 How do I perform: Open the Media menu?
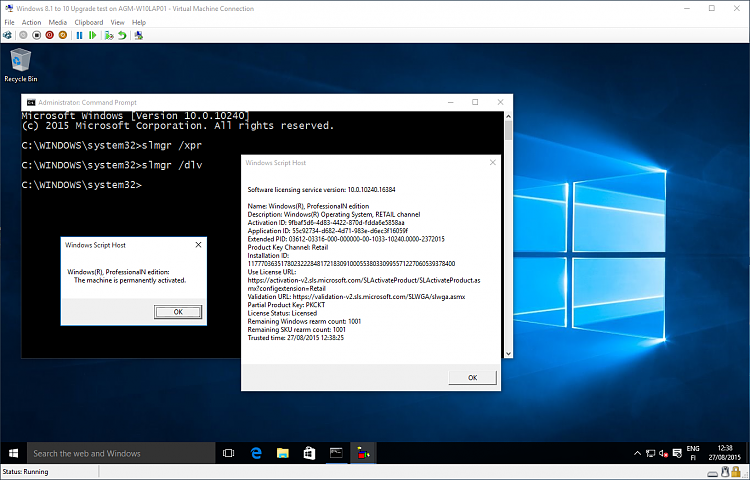(x=57, y=22)
